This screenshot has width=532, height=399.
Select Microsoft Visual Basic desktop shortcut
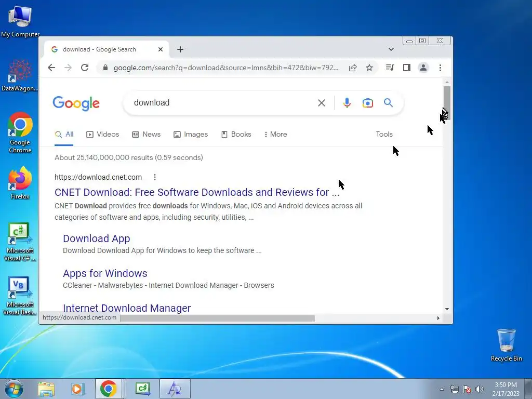(x=20, y=296)
